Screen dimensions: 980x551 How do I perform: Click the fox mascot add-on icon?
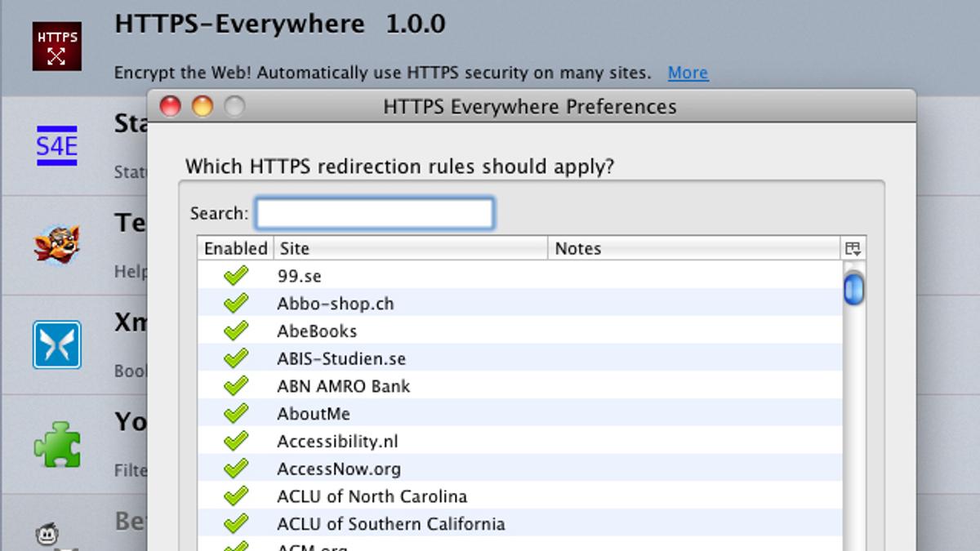(56, 244)
